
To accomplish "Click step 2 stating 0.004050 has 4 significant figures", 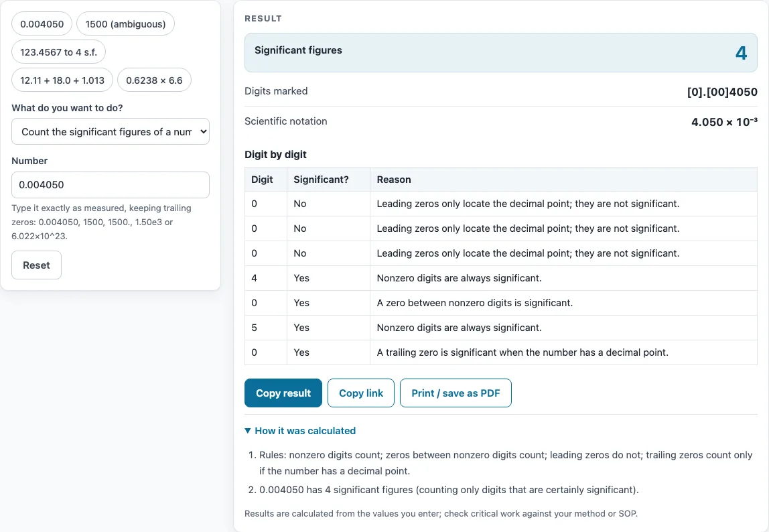I will [x=449, y=490].
